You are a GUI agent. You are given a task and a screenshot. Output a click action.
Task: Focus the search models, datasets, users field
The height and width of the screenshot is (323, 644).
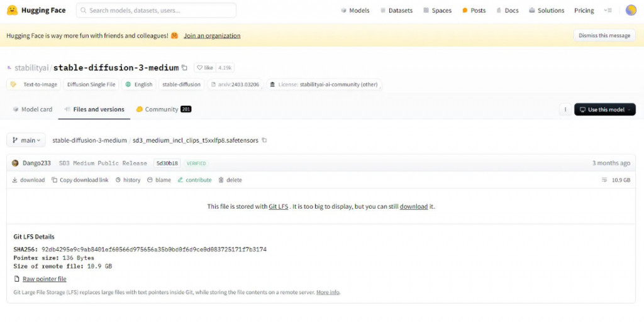(x=156, y=10)
